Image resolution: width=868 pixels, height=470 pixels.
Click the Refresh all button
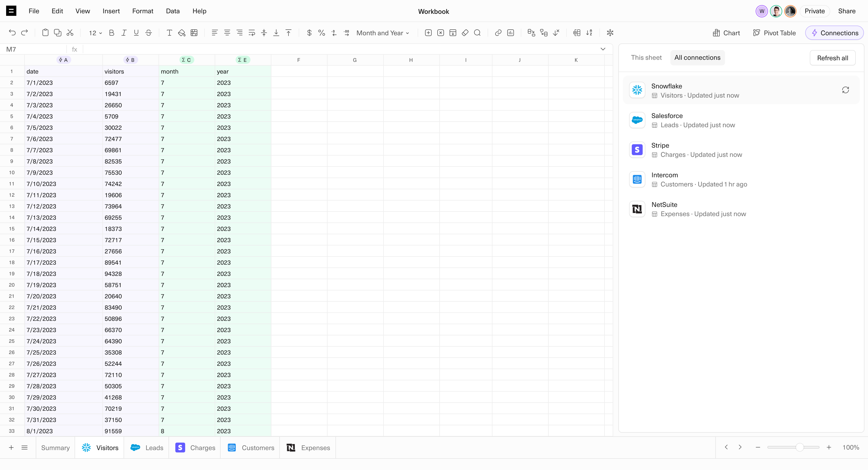[832, 58]
